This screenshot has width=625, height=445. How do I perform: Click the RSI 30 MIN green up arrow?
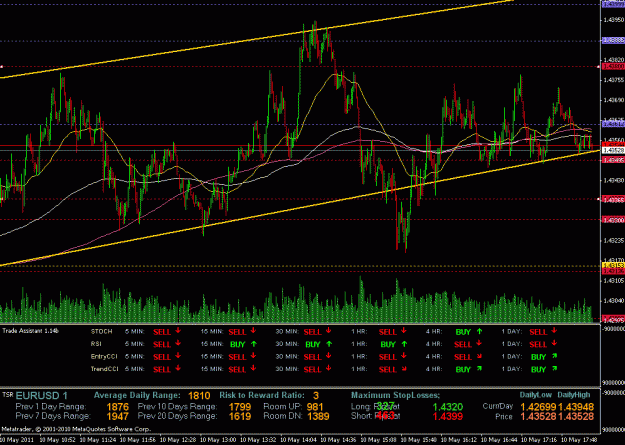click(328, 343)
